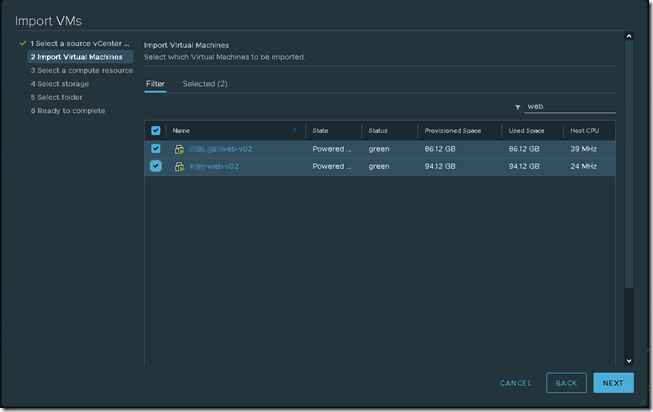Click Provisioned Space value 86.12 GB
The width and height of the screenshot is (653, 412).
click(440, 149)
